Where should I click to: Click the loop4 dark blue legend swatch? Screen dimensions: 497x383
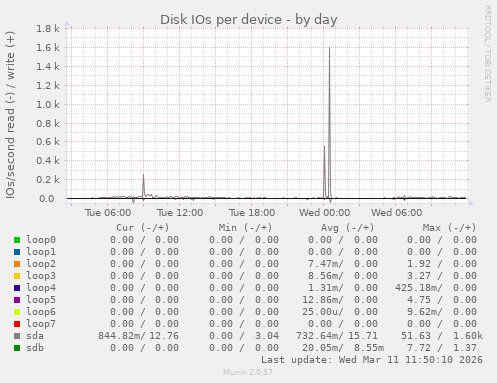click(x=17, y=288)
